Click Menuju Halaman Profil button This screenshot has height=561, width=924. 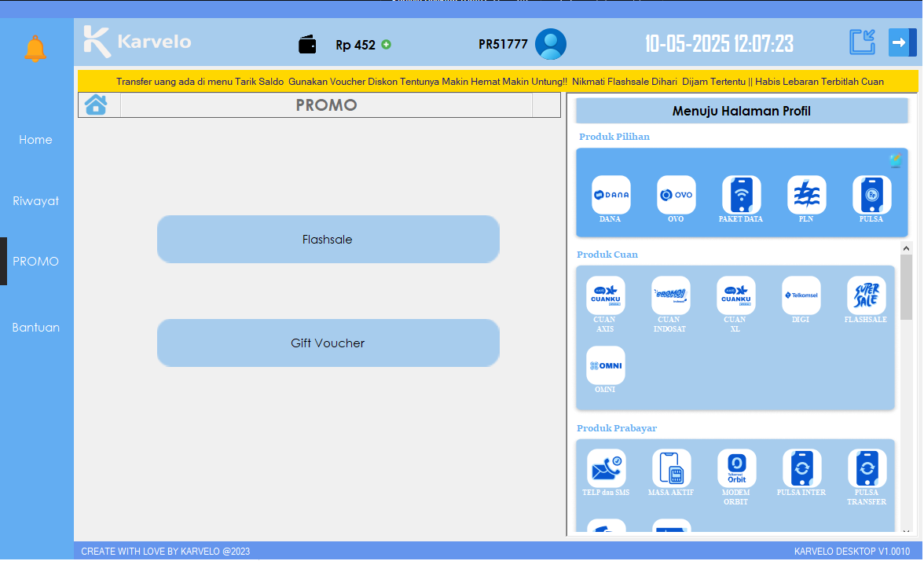(x=742, y=111)
